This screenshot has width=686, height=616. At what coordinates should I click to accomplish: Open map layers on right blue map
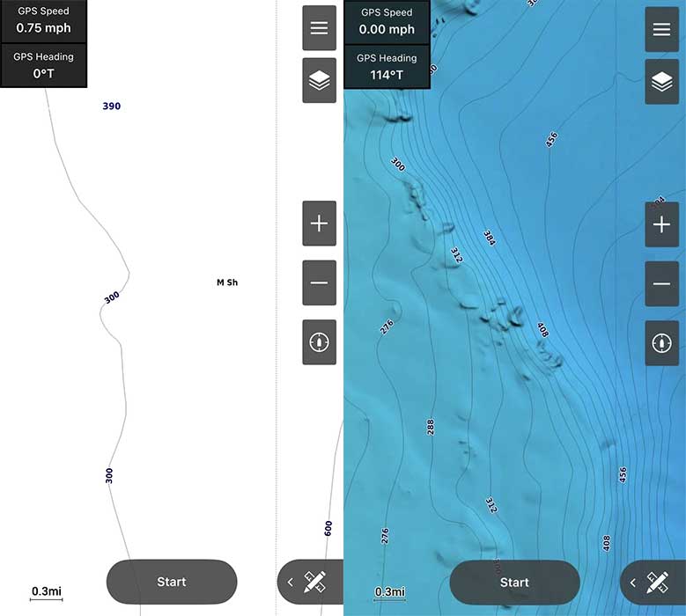point(662,82)
